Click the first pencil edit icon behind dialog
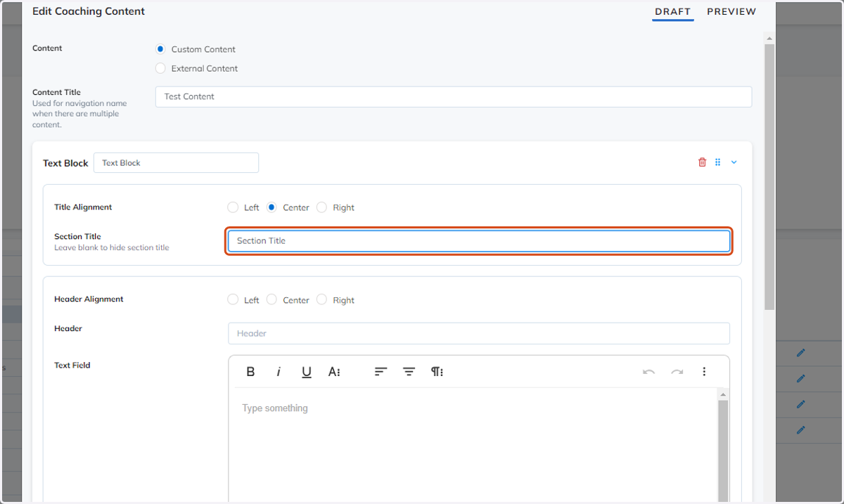The width and height of the screenshot is (844, 504). (x=800, y=353)
